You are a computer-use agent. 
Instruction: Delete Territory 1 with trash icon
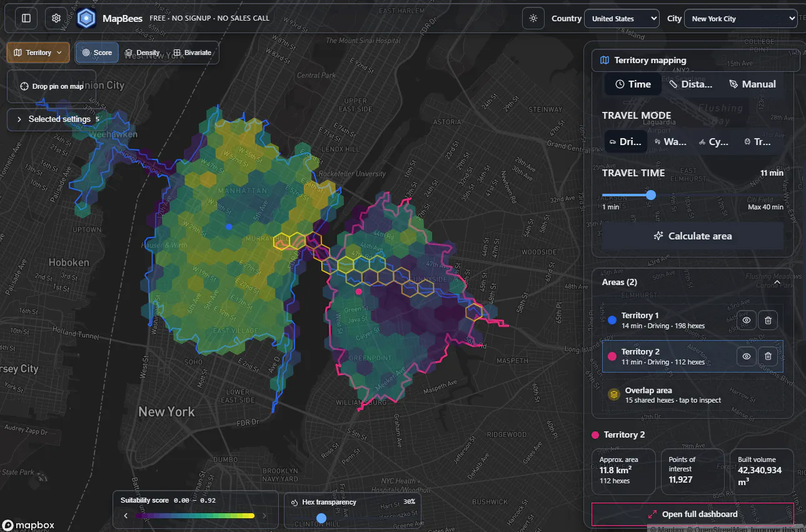coord(768,321)
